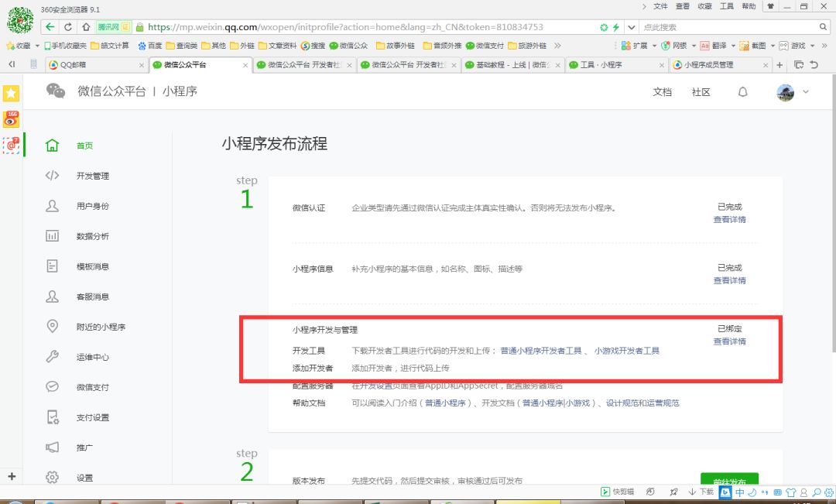Click the 下载 download arrow in status bar

point(692,492)
